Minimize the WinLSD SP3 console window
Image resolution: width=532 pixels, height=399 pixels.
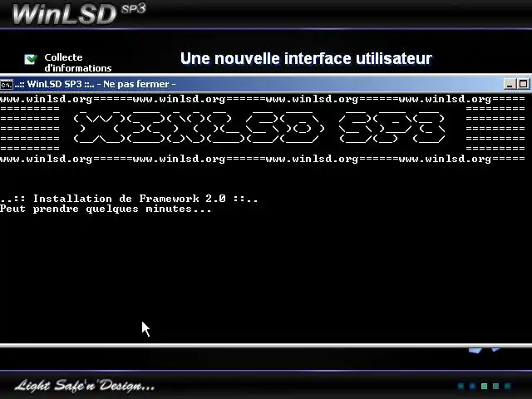click(x=510, y=84)
